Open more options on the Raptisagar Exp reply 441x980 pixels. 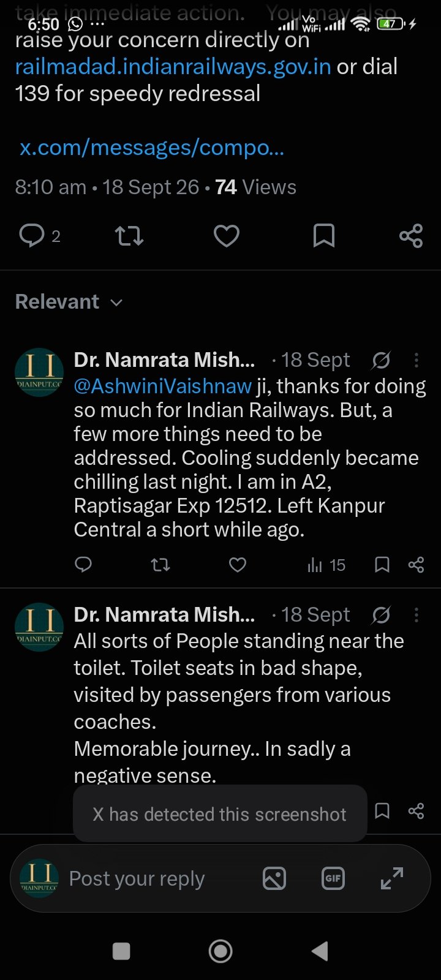tap(417, 360)
